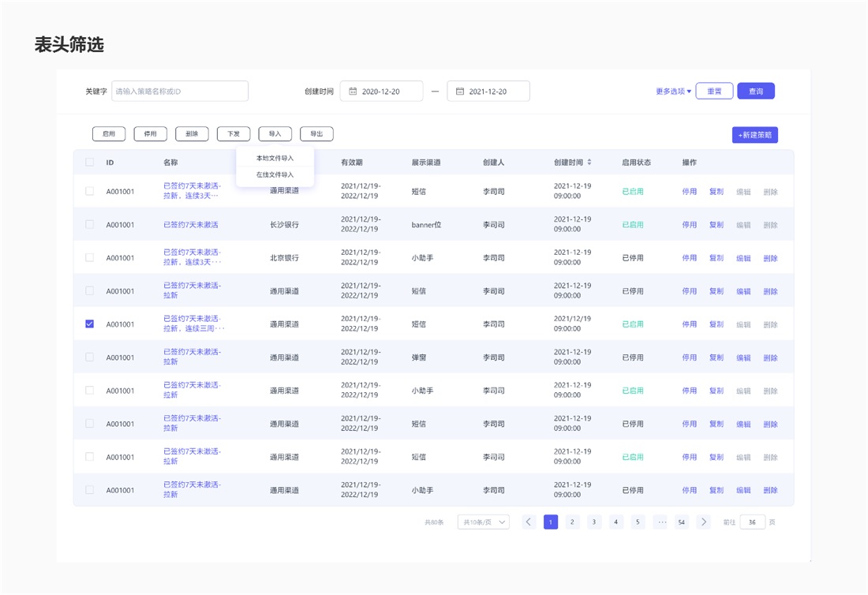Screen dimensions: 868x595
Task: Click the jump-to-page input showing 36
Action: point(752,522)
